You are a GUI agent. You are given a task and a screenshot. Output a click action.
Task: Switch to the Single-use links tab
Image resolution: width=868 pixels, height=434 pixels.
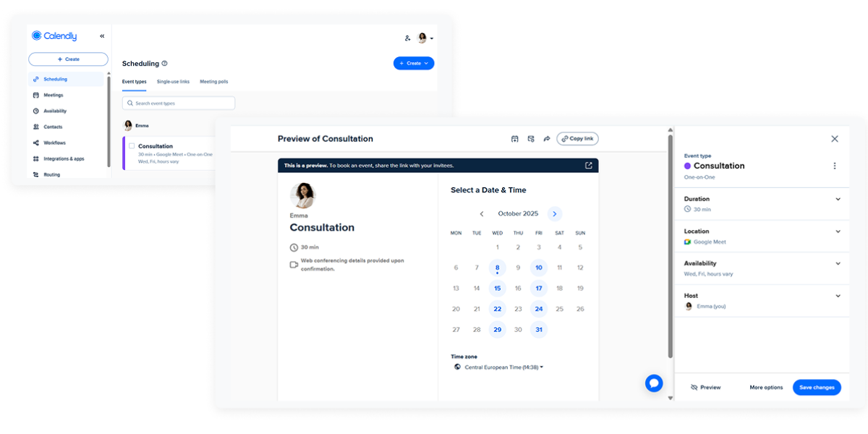[171, 81]
